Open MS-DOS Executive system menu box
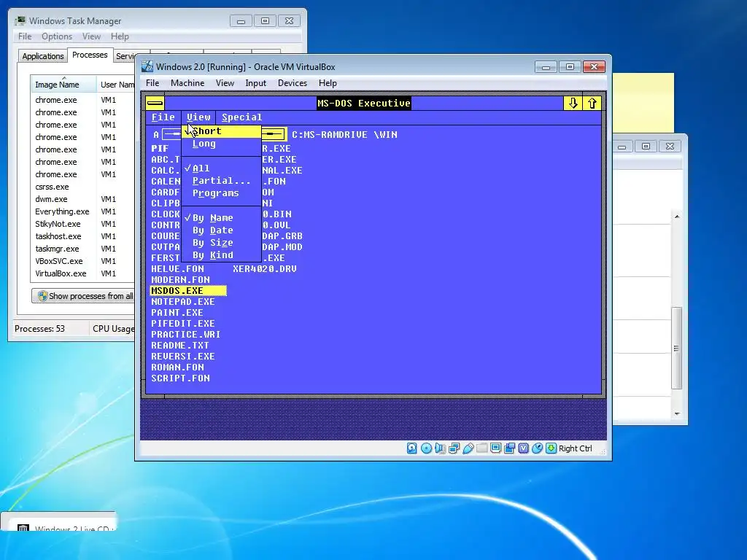This screenshot has width=747, height=560. (x=155, y=103)
